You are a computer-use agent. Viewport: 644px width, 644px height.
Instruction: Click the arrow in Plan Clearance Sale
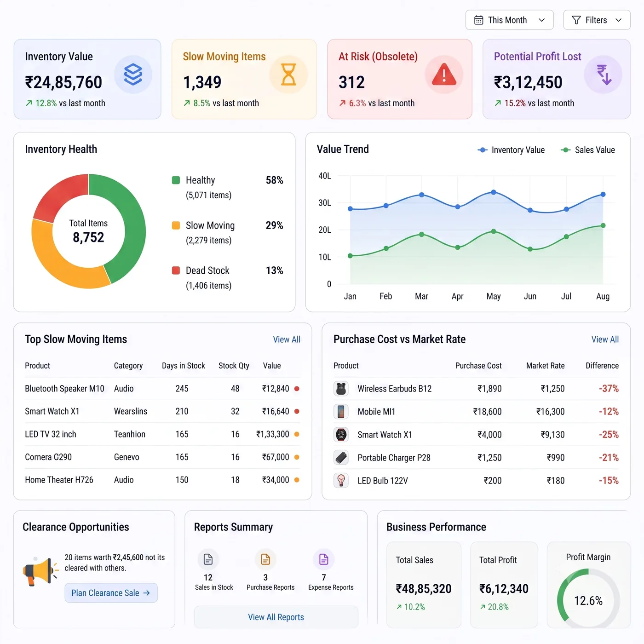[146, 593]
